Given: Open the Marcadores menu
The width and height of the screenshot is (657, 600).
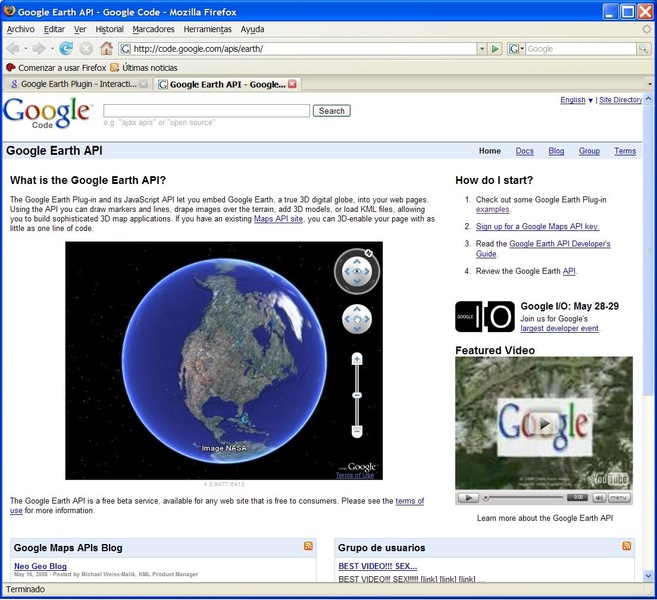Looking at the screenshot, I should pyautogui.click(x=153, y=29).
